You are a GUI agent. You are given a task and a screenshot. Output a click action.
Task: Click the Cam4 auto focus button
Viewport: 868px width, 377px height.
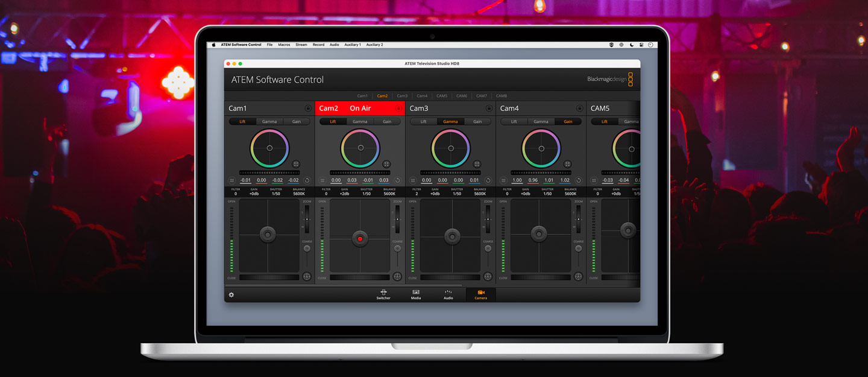[578, 277]
